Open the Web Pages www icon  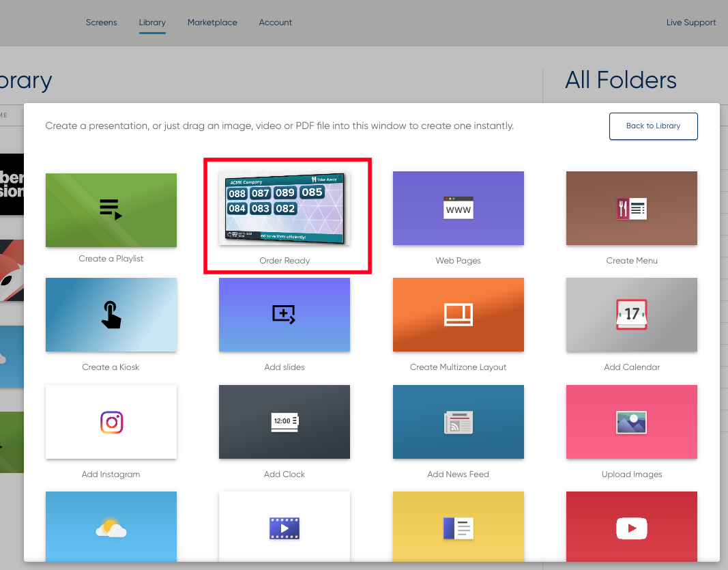pyautogui.click(x=458, y=209)
